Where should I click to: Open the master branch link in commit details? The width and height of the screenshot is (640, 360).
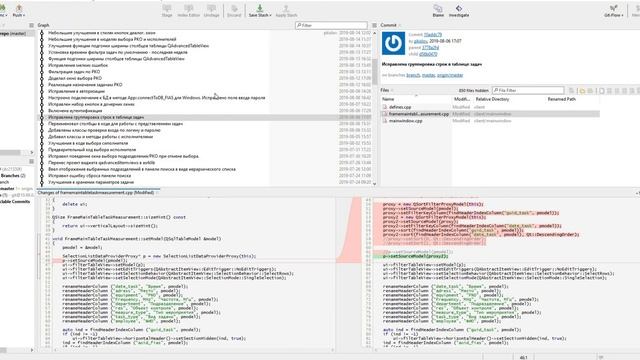point(428,75)
